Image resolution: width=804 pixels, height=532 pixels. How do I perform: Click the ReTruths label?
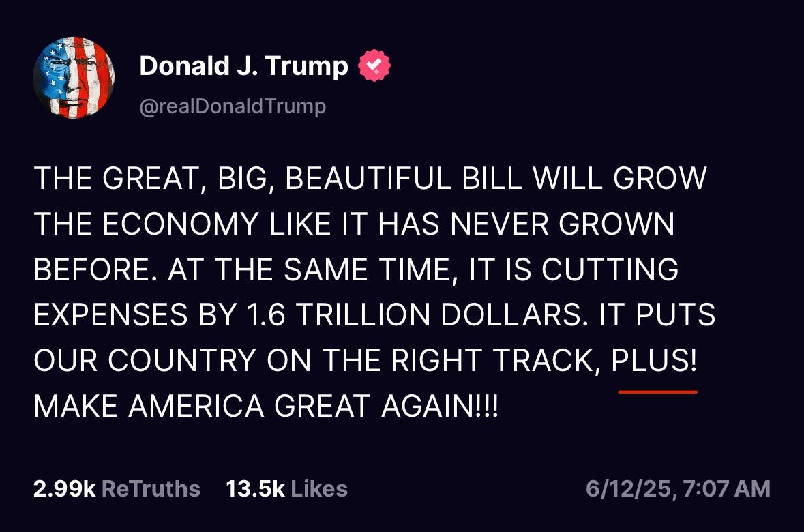click(x=151, y=488)
